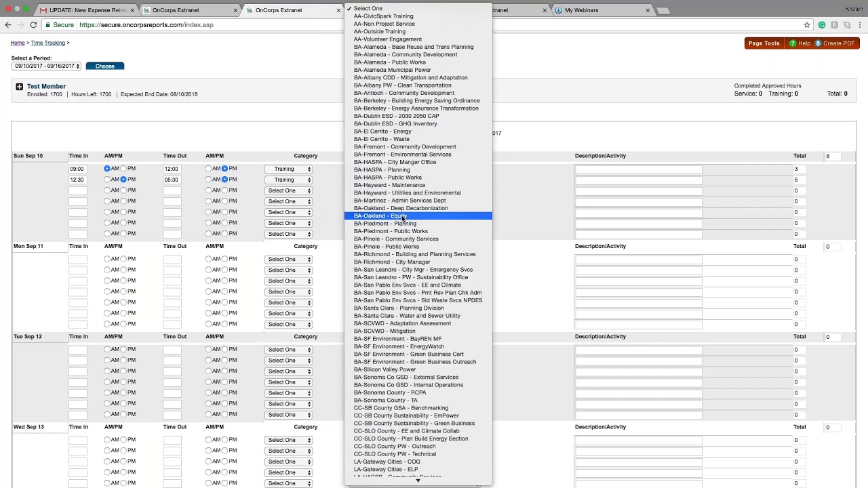Switch to the My Webinars tab
Image resolution: width=868 pixels, height=488 pixels.
click(x=599, y=10)
